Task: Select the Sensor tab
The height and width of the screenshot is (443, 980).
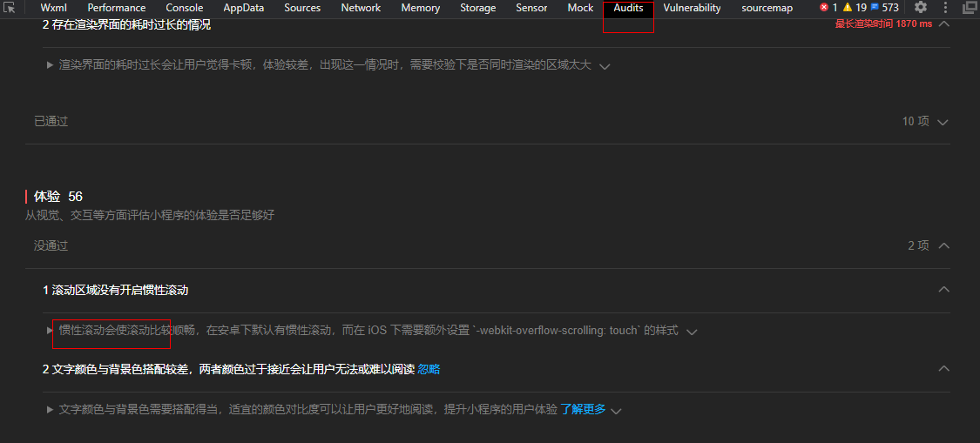Action: [532, 8]
